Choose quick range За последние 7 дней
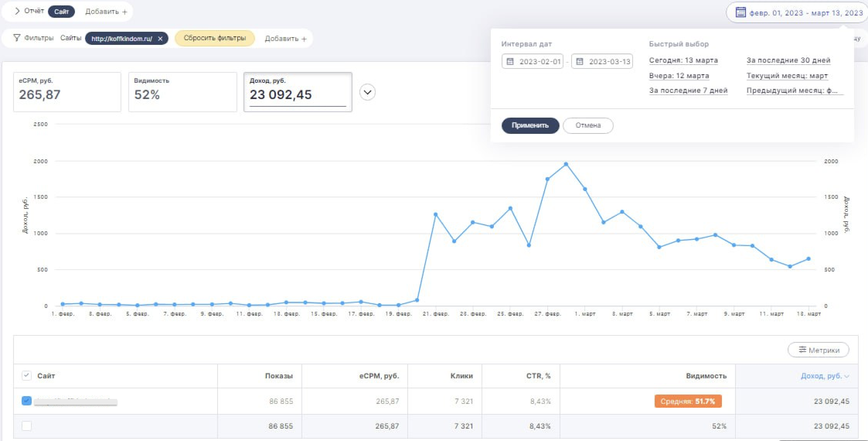The width and height of the screenshot is (868, 441). [688, 91]
